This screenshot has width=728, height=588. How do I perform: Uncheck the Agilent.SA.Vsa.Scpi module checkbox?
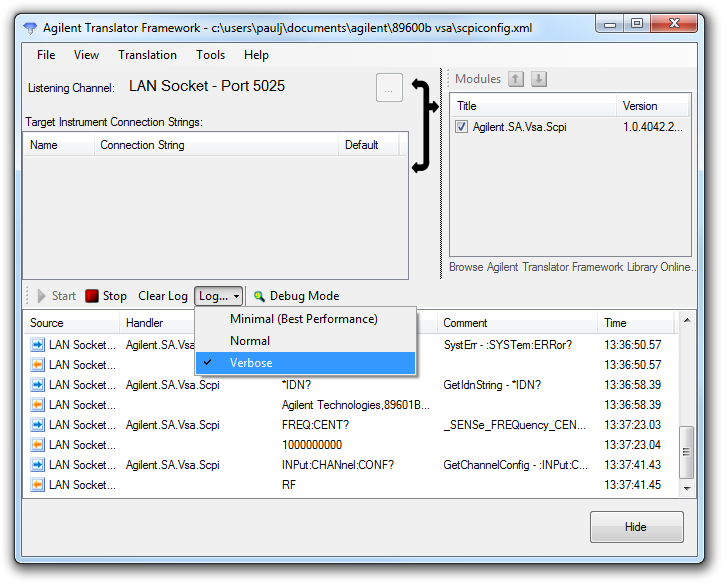[x=461, y=127]
